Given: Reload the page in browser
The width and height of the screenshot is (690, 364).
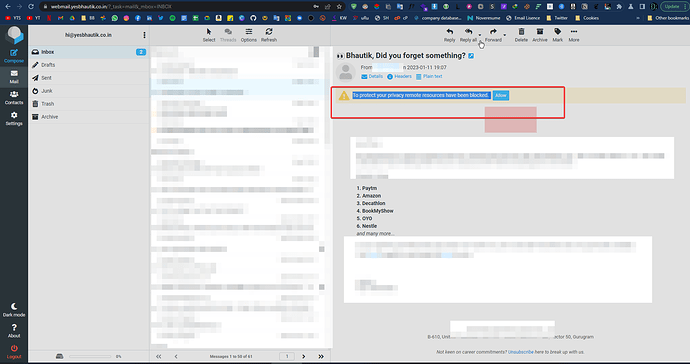Looking at the screenshot, I should pyautogui.click(x=31, y=7).
